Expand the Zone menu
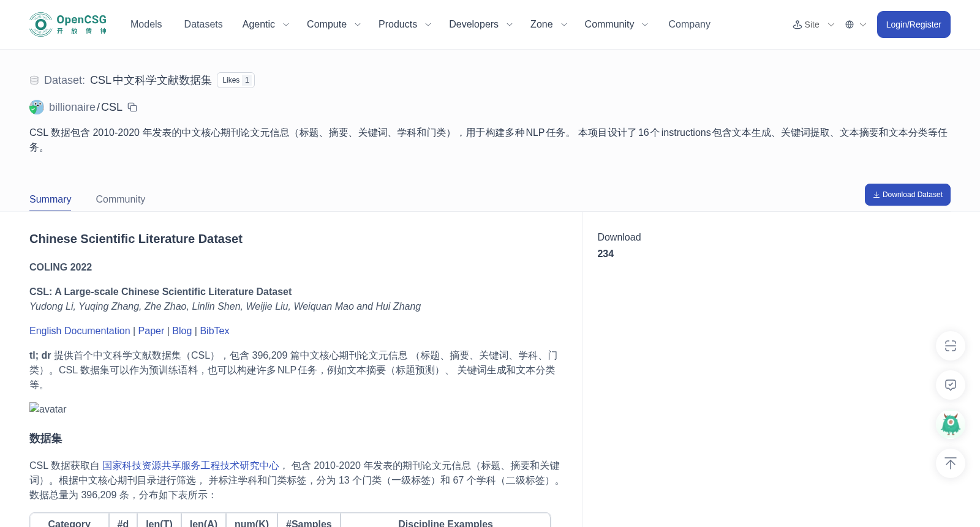Image resolution: width=980 pixels, height=527 pixels. coord(549,24)
